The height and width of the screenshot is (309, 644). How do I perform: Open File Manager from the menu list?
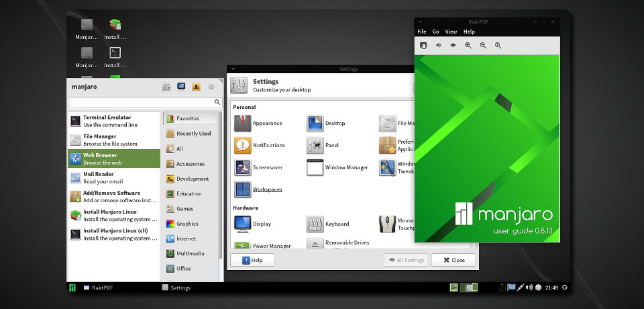coord(114,140)
